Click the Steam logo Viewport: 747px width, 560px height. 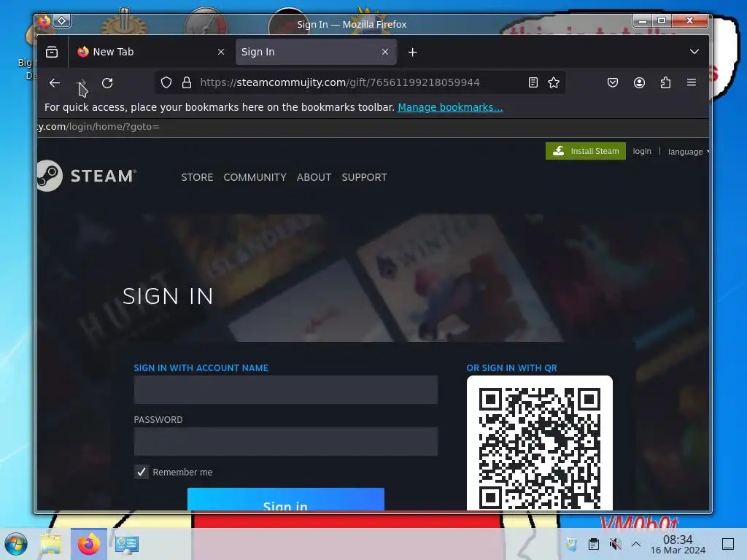click(87, 176)
